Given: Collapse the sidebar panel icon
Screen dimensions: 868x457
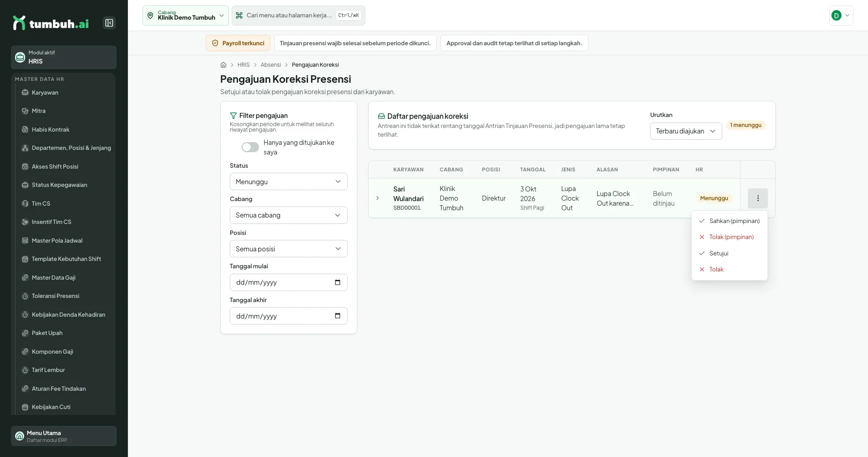Looking at the screenshot, I should click(x=109, y=23).
